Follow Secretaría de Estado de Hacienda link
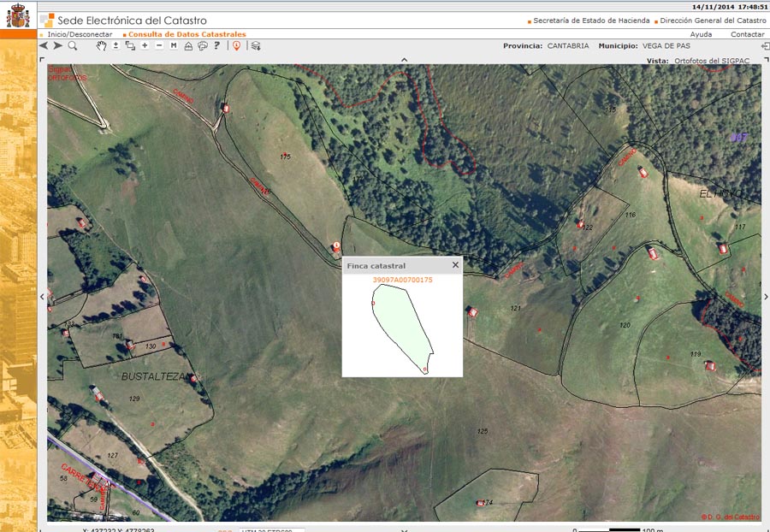The width and height of the screenshot is (770, 532). point(591,21)
